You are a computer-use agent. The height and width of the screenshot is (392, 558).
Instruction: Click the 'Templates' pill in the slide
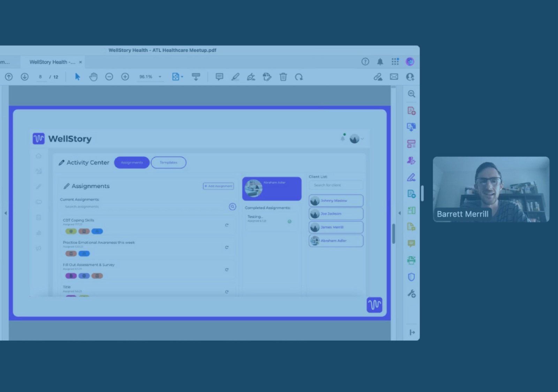pos(168,162)
